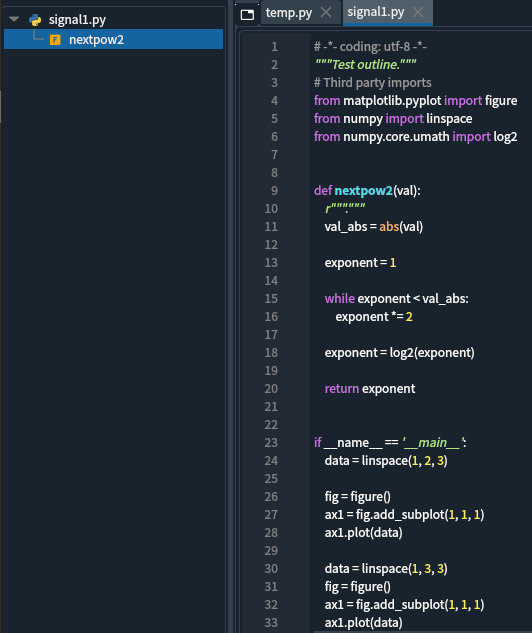This screenshot has height=633, width=532.
Task: Open the browse tabs button
Action: click(x=247, y=15)
